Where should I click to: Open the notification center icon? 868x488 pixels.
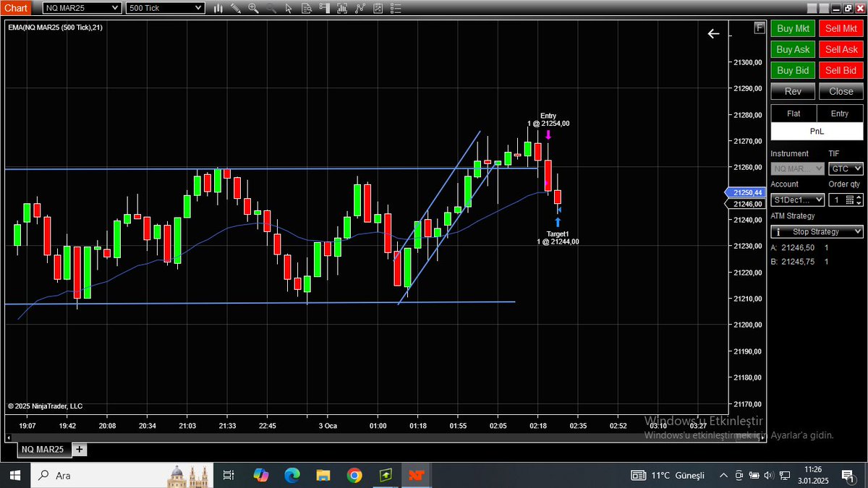[x=847, y=475]
